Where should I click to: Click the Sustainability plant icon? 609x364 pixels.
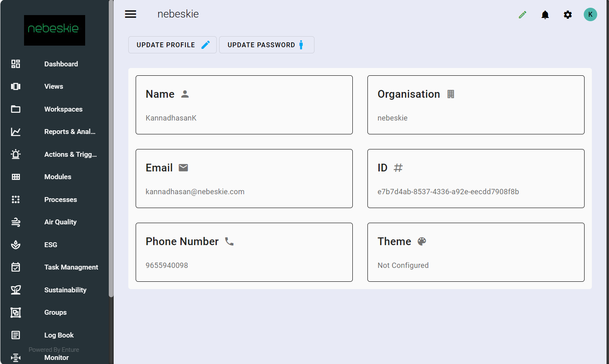[x=15, y=290]
